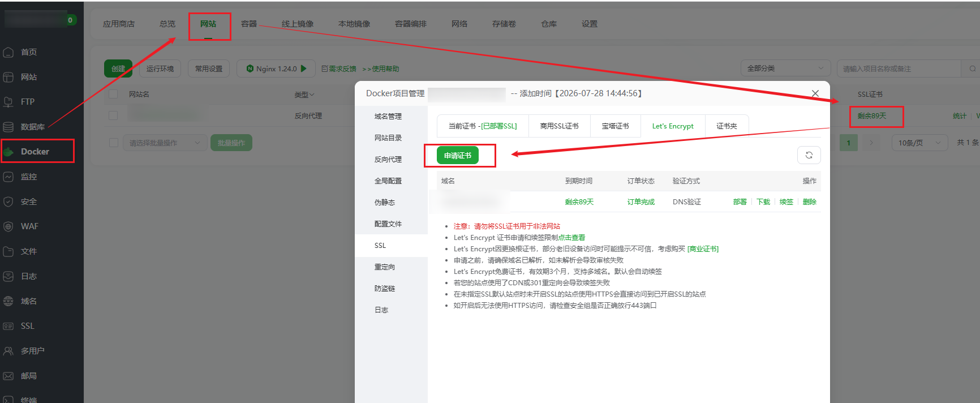Click the refresh icon in SSL panel
This screenshot has height=403, width=980.
[x=809, y=155]
